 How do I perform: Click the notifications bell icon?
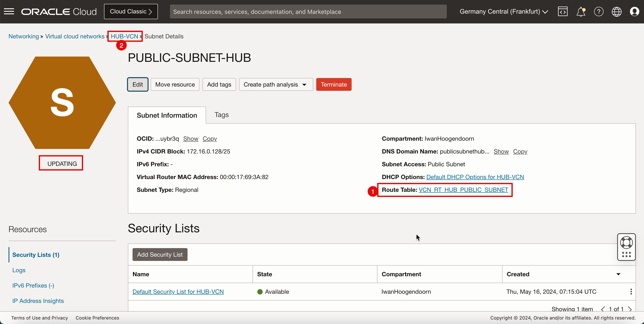pyautogui.click(x=580, y=12)
